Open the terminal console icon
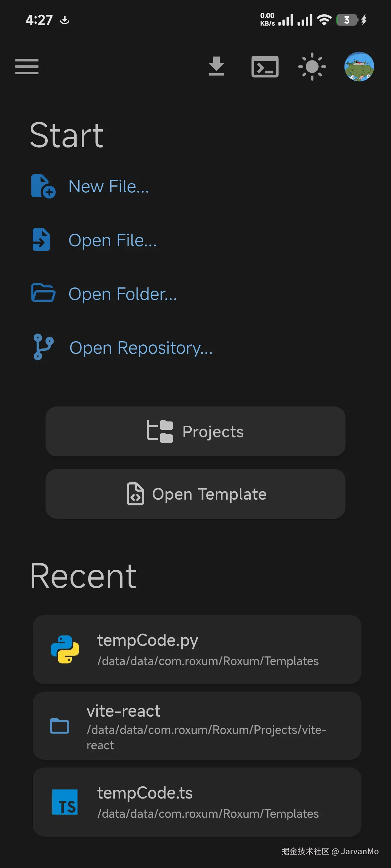Image resolution: width=391 pixels, height=868 pixels. 265,67
